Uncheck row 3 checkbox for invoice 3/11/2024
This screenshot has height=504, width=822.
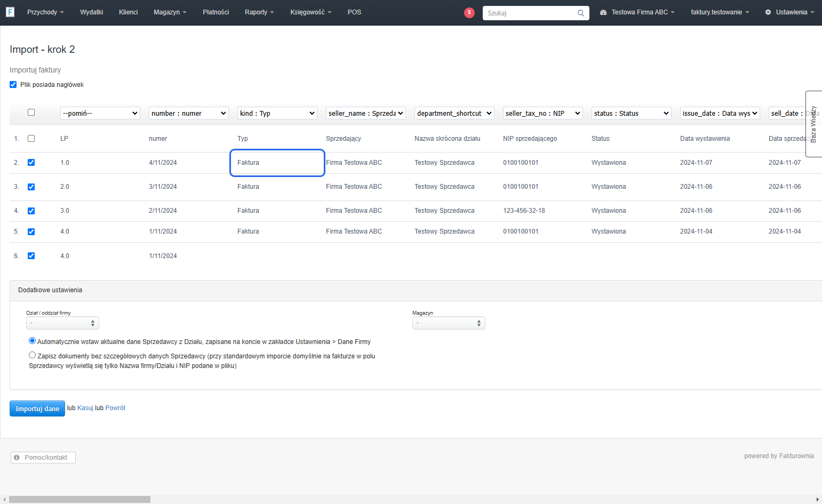click(31, 187)
